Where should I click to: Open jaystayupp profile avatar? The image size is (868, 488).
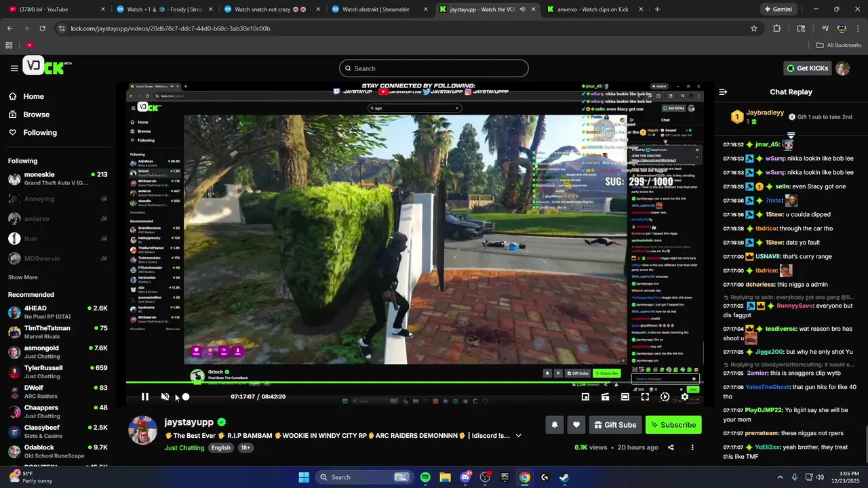142,430
